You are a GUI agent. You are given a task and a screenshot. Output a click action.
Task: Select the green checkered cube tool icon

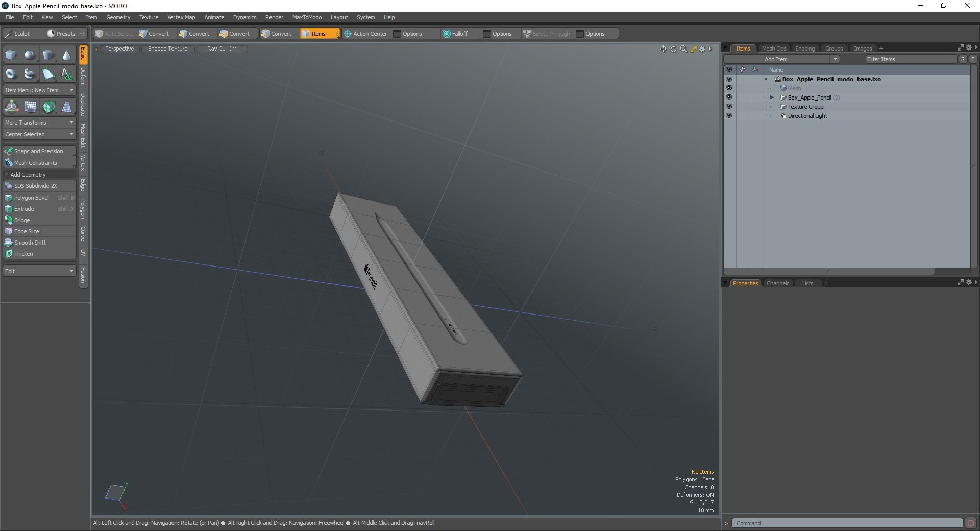click(48, 107)
